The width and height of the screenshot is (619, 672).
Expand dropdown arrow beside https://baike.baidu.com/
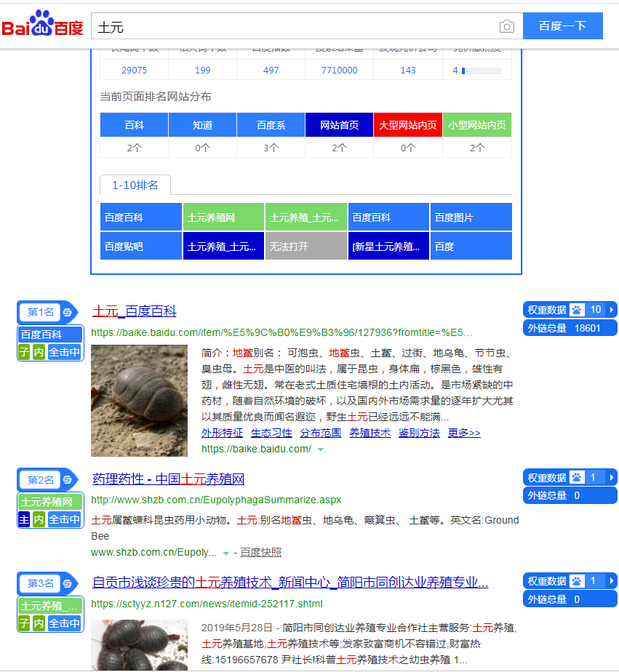(320, 449)
